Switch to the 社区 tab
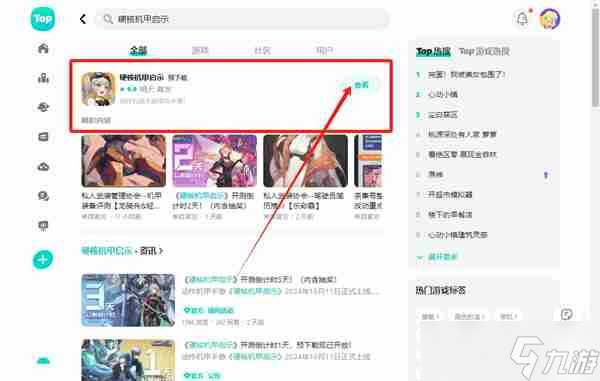 pyautogui.click(x=262, y=50)
